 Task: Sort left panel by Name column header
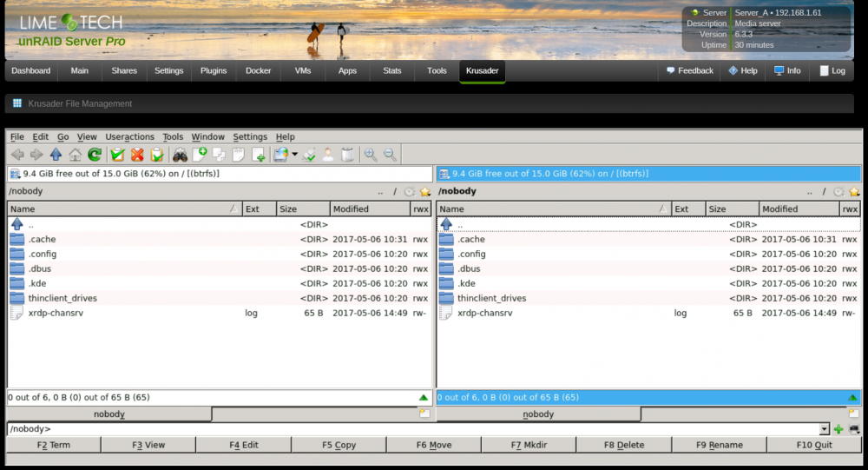tap(124, 209)
